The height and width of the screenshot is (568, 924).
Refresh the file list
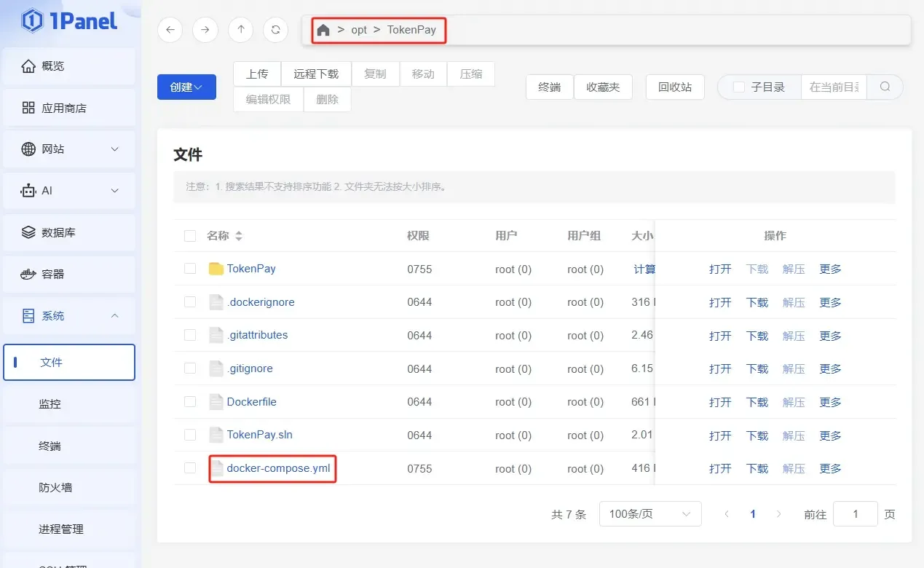275,30
